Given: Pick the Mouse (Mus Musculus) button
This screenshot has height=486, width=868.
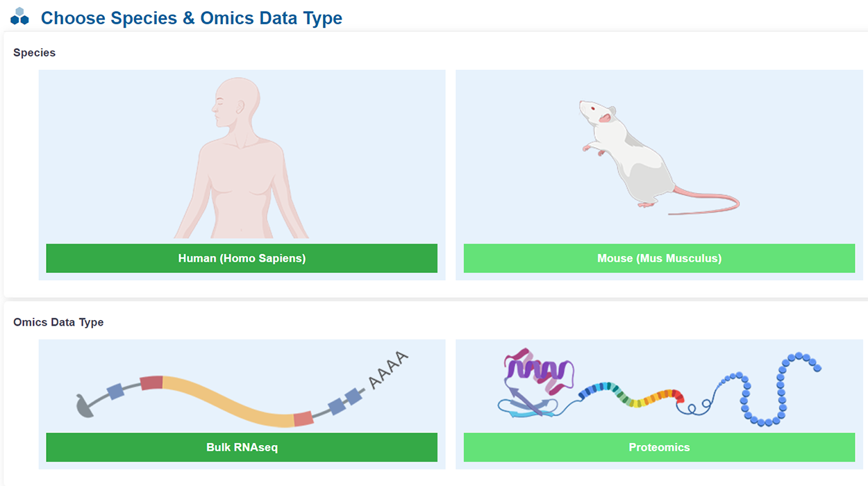Looking at the screenshot, I should [659, 258].
